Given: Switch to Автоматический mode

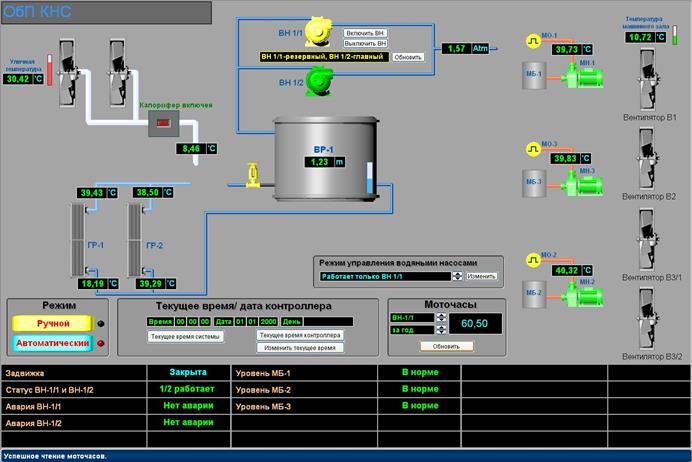Looking at the screenshot, I should point(54,343).
